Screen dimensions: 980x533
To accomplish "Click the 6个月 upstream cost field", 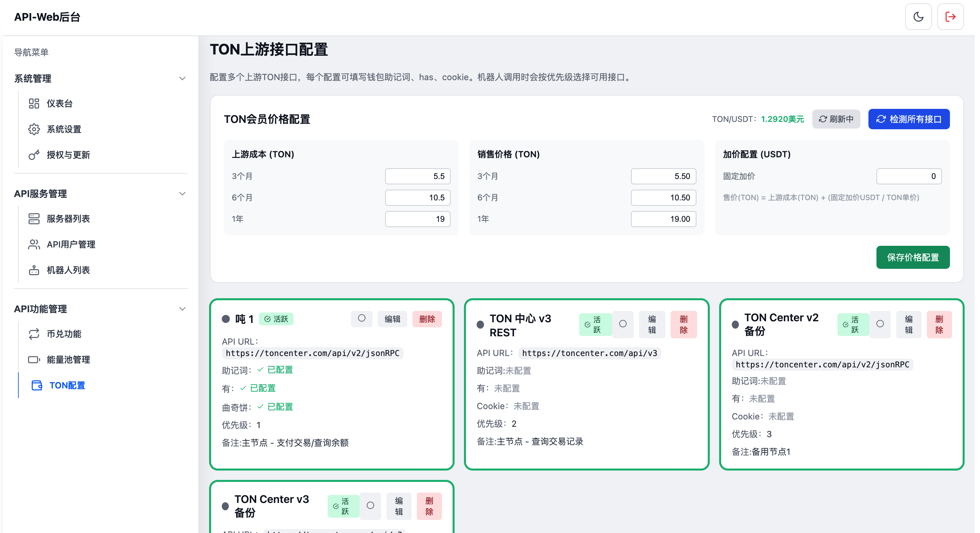I will pyautogui.click(x=418, y=197).
